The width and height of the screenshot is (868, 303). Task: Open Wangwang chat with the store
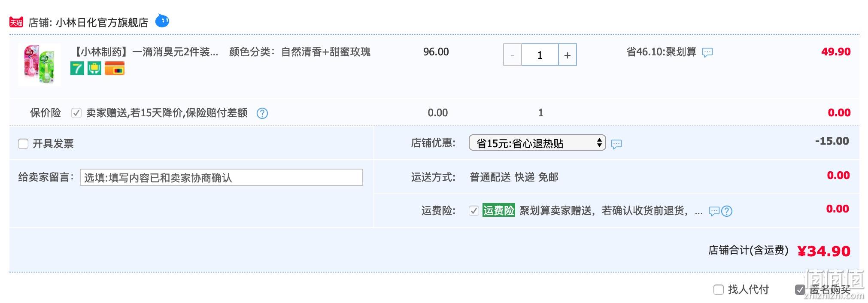pyautogui.click(x=162, y=21)
